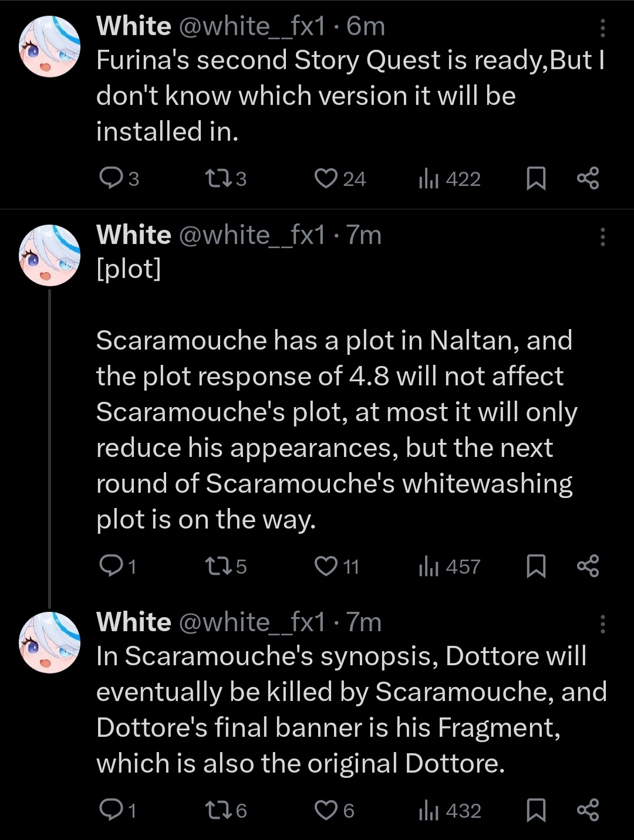634x840 pixels.
Task: Like the Dottore synopsis tweet
Action: [325, 810]
